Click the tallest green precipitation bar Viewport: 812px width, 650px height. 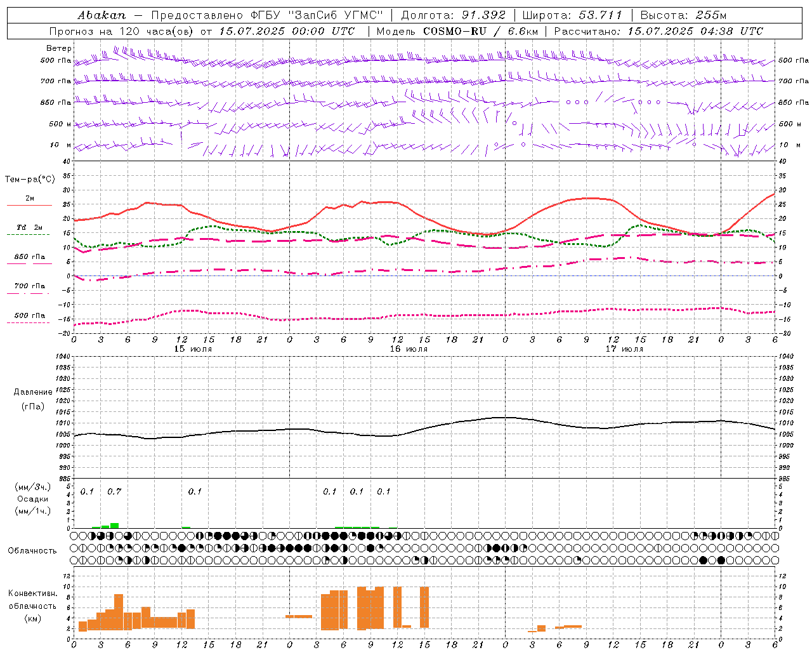115,526
